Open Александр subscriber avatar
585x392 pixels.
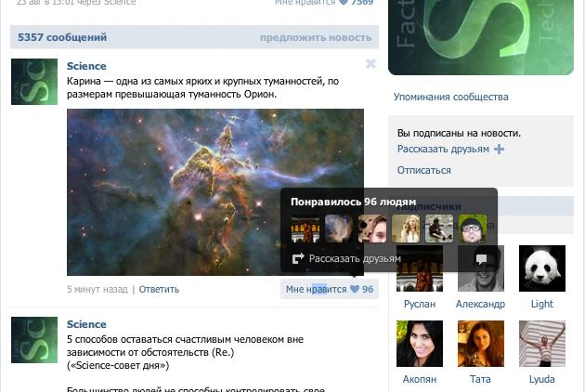click(x=481, y=268)
